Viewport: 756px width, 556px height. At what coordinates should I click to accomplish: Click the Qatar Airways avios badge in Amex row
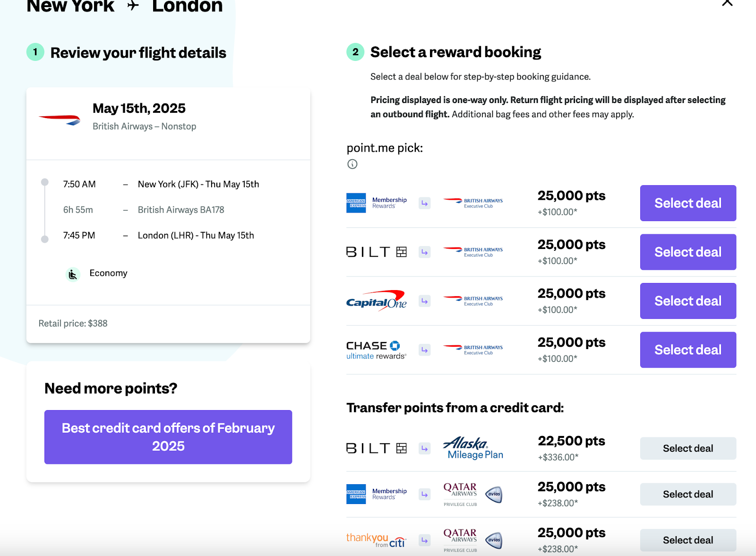[494, 494]
